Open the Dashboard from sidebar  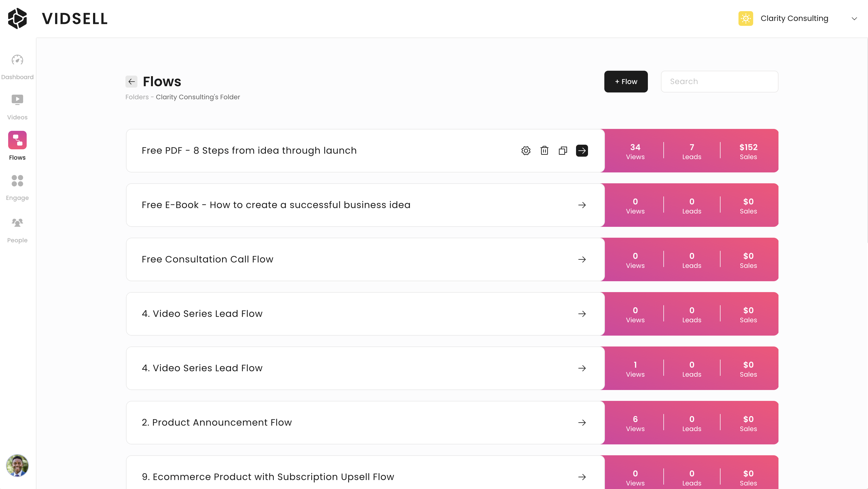pos(17,67)
